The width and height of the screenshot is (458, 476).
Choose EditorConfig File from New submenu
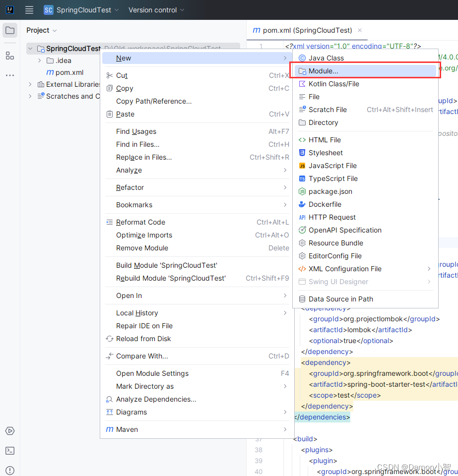pyautogui.click(x=365, y=256)
